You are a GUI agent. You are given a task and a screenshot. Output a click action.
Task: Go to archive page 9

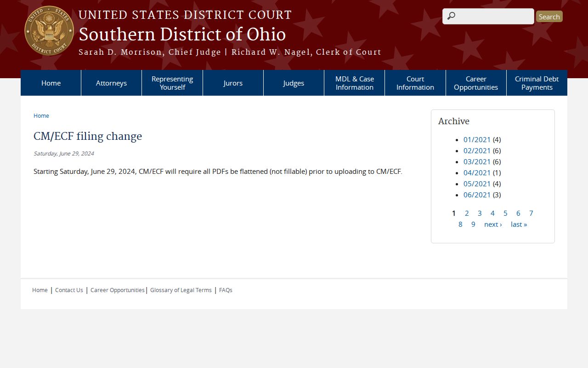click(x=473, y=224)
